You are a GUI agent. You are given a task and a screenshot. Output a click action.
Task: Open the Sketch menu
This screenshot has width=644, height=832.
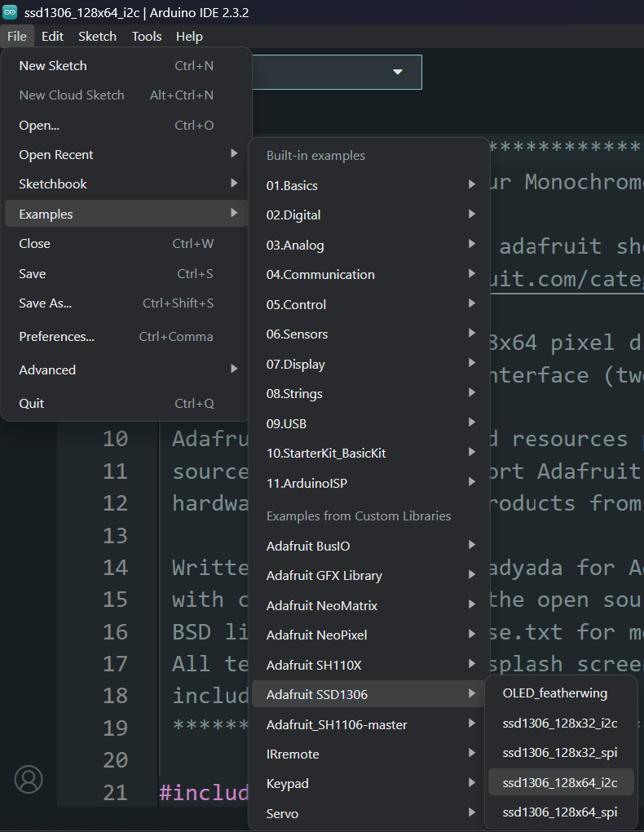coord(97,36)
